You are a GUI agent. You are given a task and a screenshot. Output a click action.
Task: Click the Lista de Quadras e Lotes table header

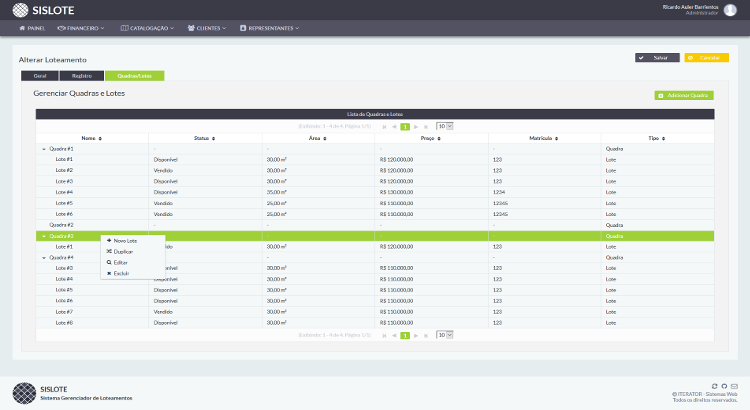(375, 114)
